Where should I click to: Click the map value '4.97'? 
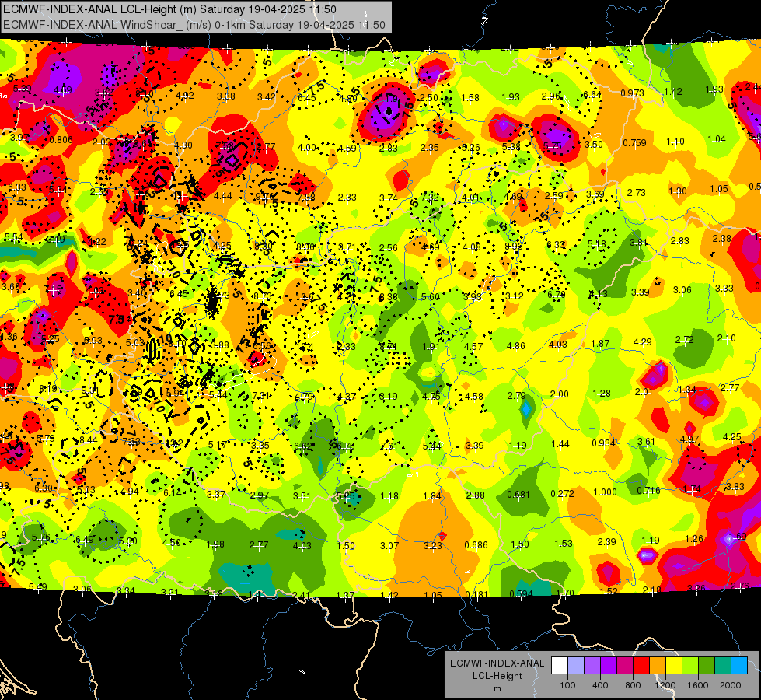[689, 439]
